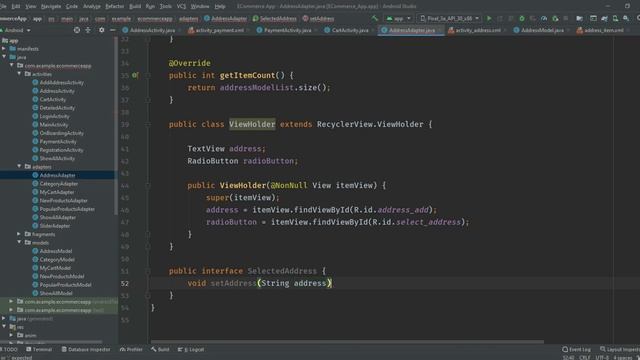The image size is (640, 360).
Task: Click the adapters breadcrumb in navigation bar
Action: point(189,18)
